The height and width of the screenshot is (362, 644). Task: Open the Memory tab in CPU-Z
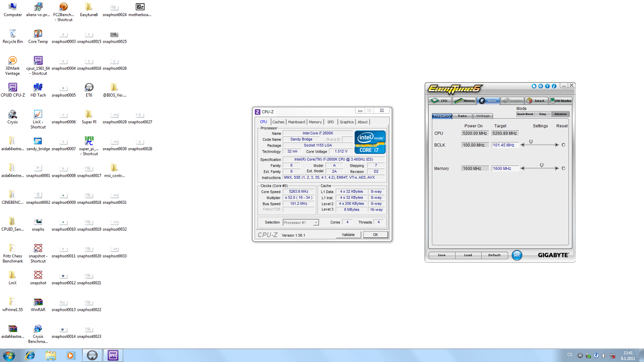click(x=315, y=122)
